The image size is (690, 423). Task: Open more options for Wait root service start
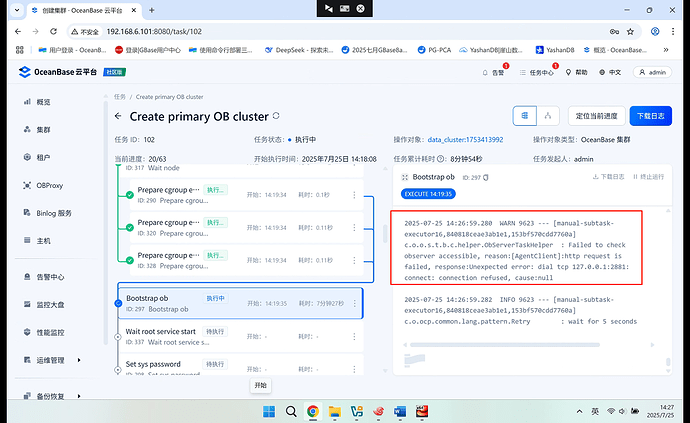(354, 336)
